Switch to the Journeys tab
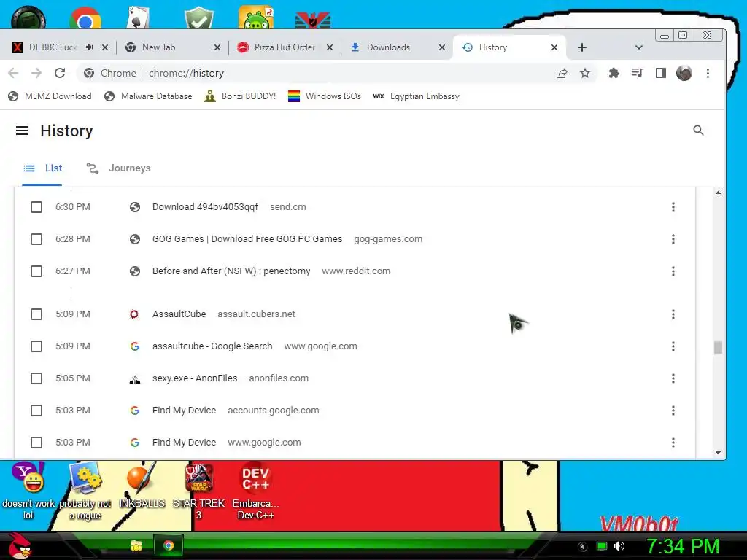This screenshot has width=747, height=560. tap(119, 168)
